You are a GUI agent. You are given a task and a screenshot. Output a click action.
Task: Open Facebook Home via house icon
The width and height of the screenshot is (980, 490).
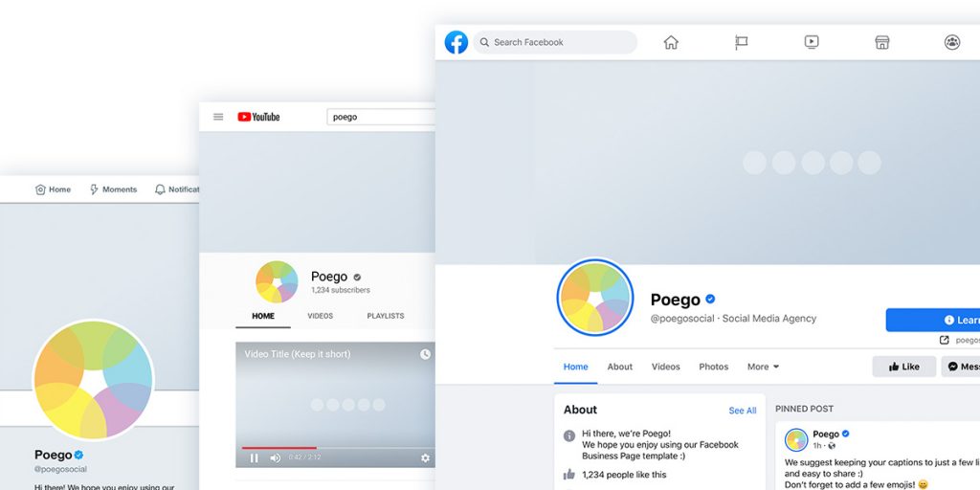[x=671, y=42]
